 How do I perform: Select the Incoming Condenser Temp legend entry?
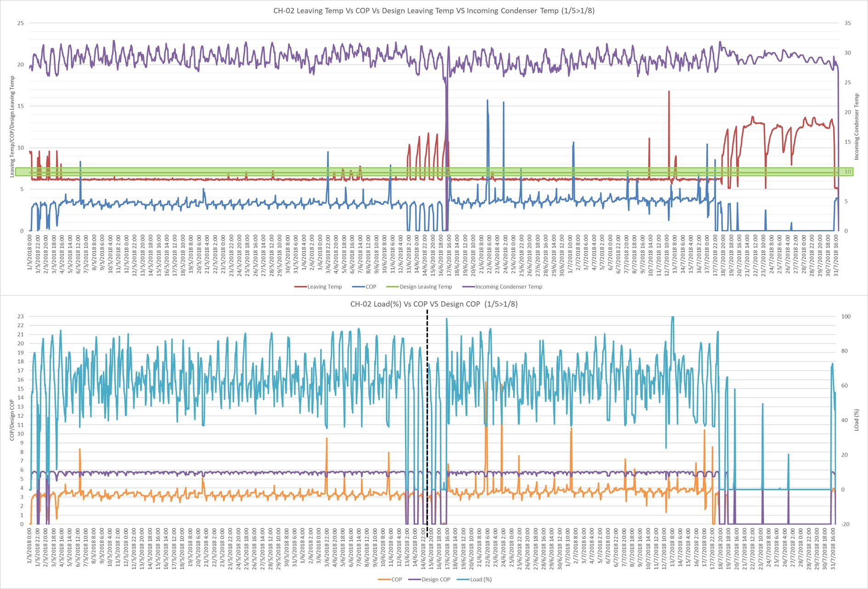[508, 287]
